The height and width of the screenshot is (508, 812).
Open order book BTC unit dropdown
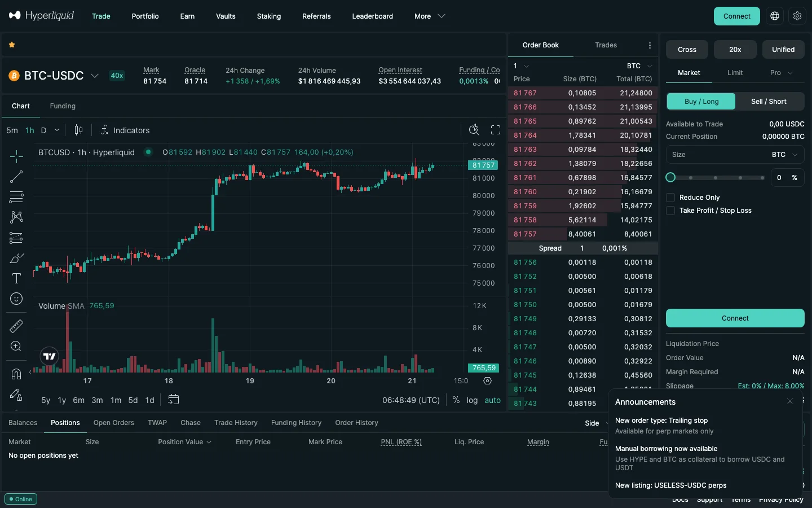[639, 66]
